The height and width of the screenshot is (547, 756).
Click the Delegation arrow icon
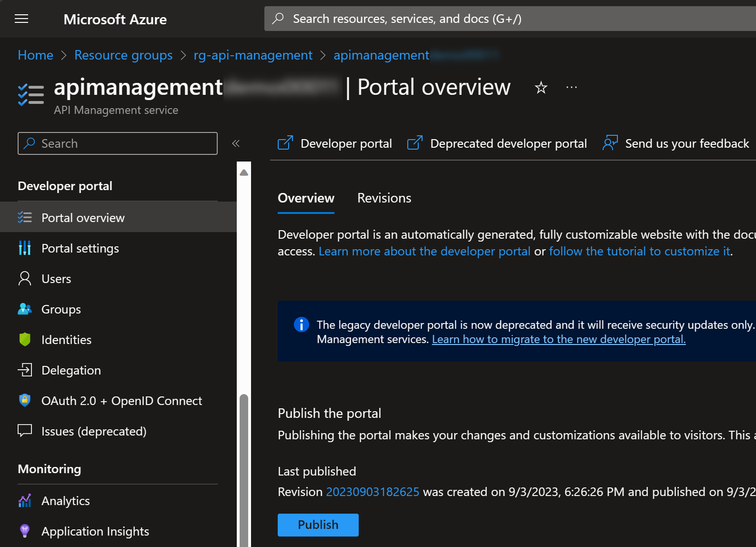point(25,370)
